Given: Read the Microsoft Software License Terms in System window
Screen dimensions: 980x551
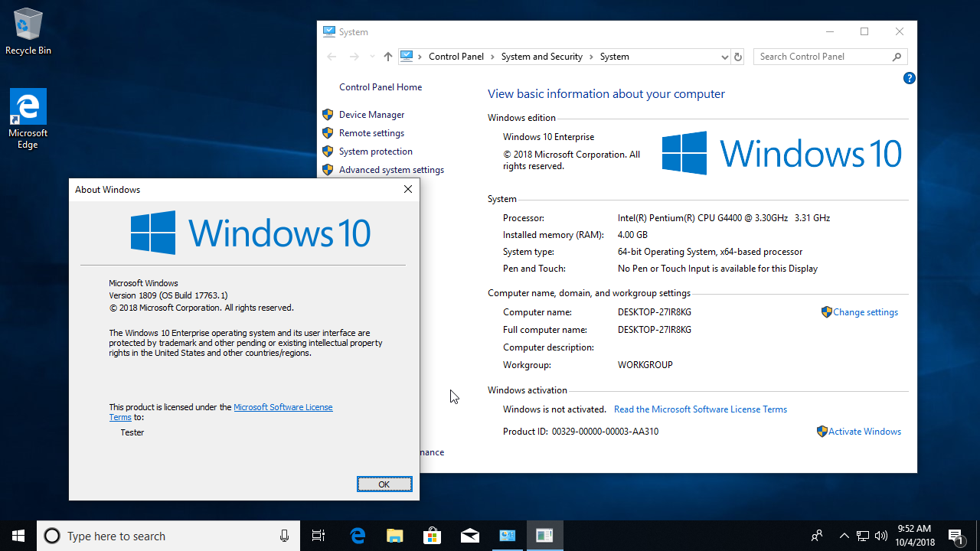Looking at the screenshot, I should (x=701, y=409).
